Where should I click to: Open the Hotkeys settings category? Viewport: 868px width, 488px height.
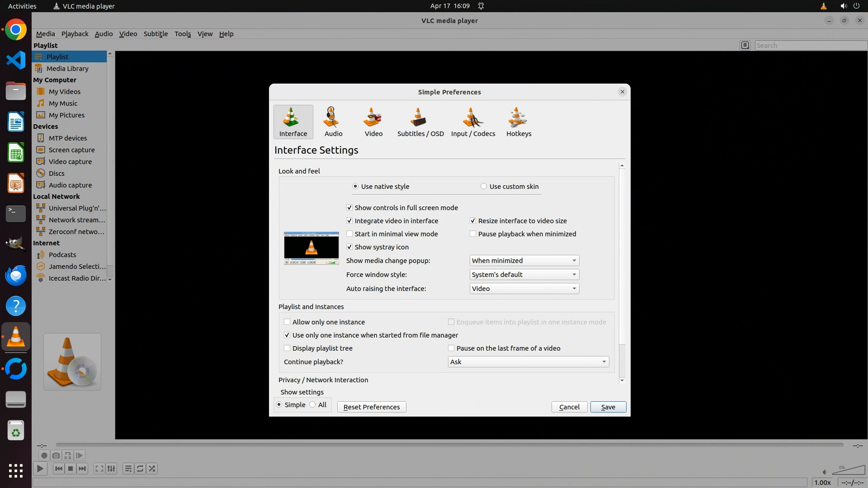point(519,122)
